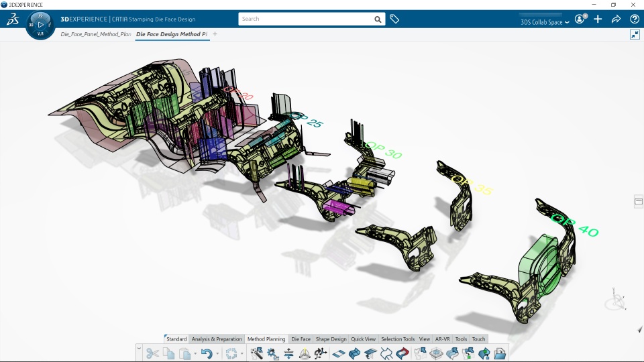
Task: Click the tree structure with arrow icon
Action: tap(468, 353)
